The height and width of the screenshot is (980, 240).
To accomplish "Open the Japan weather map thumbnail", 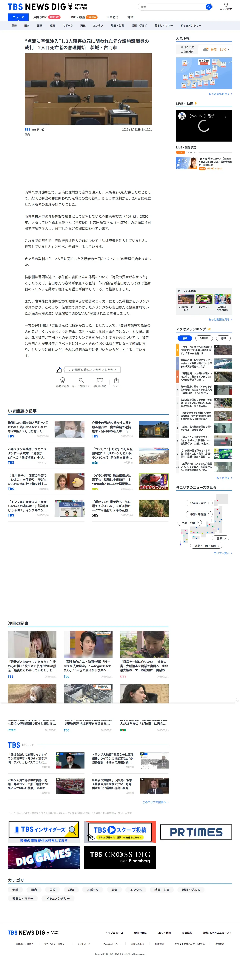I will [204, 73].
